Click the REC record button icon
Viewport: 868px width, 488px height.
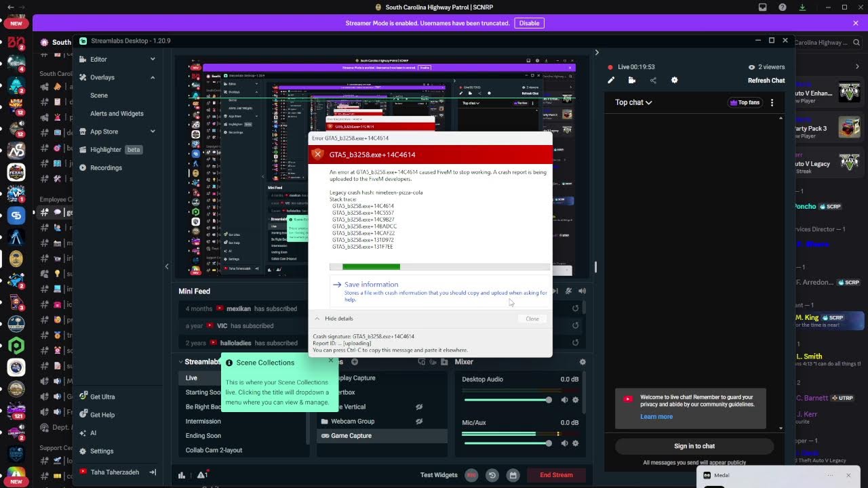(471, 475)
